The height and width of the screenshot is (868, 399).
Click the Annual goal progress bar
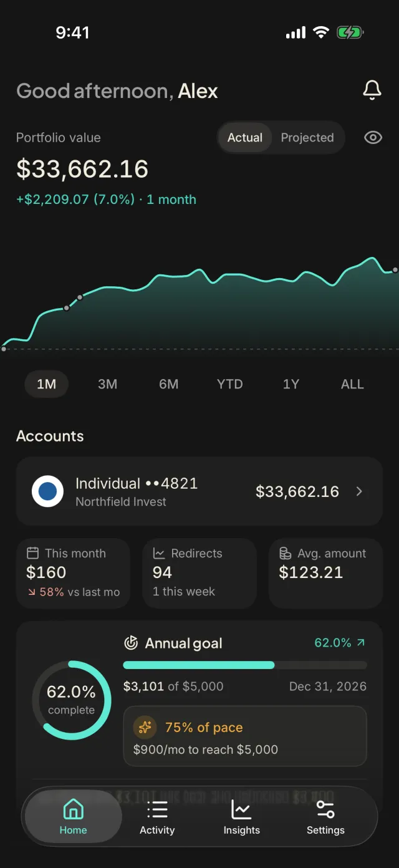pos(245,665)
